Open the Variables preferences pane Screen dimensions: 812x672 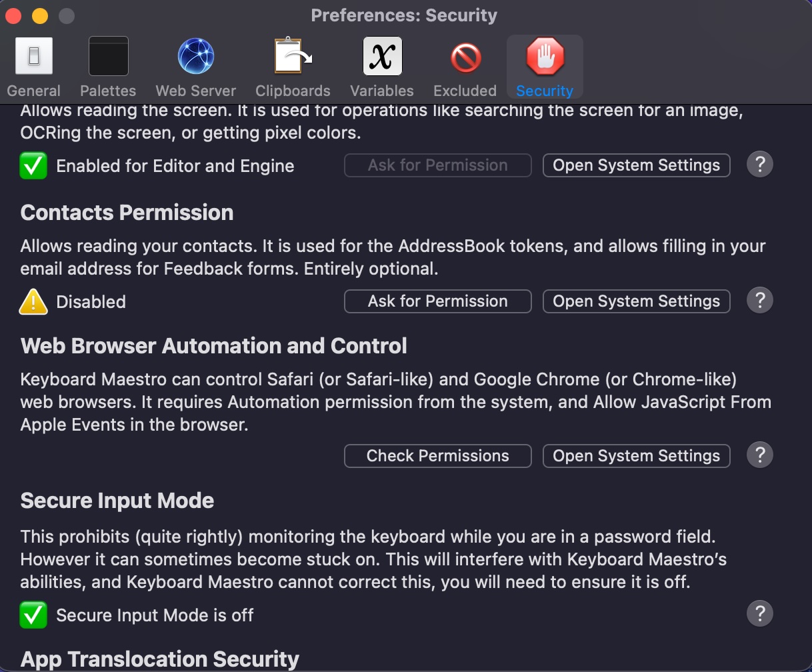[x=382, y=67]
